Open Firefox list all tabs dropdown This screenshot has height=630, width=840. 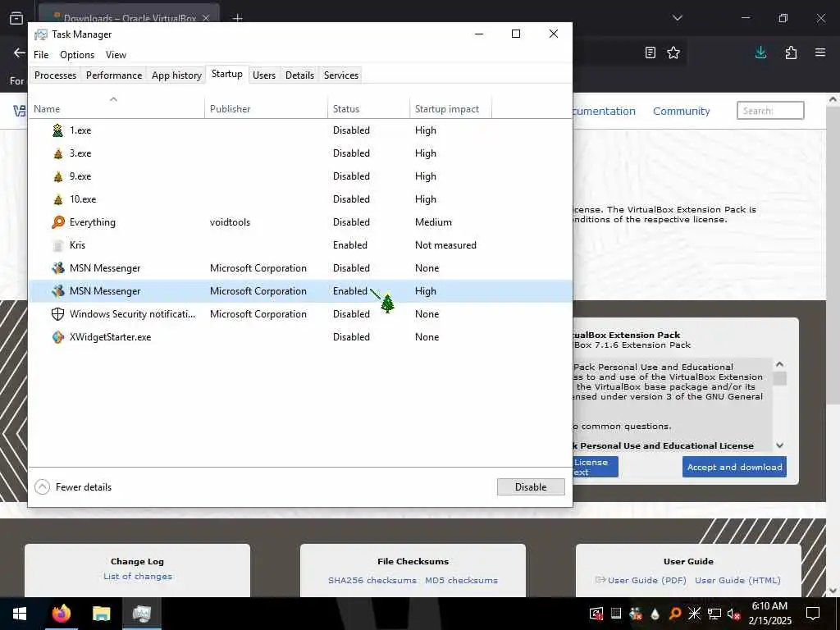[x=677, y=18]
